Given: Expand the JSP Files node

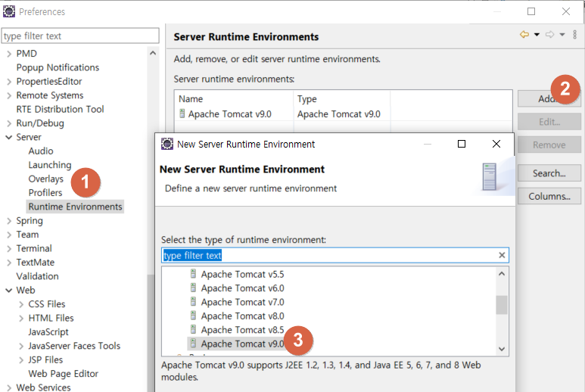Looking at the screenshot, I should (x=21, y=360).
